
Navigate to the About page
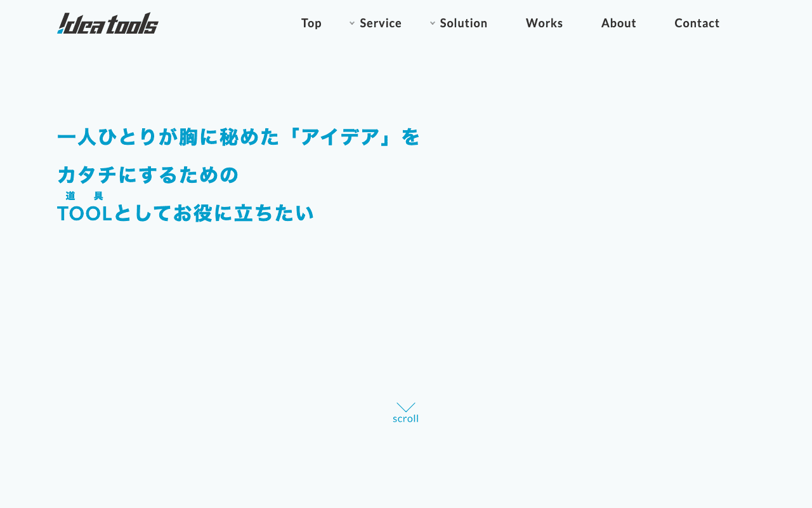[x=619, y=23]
